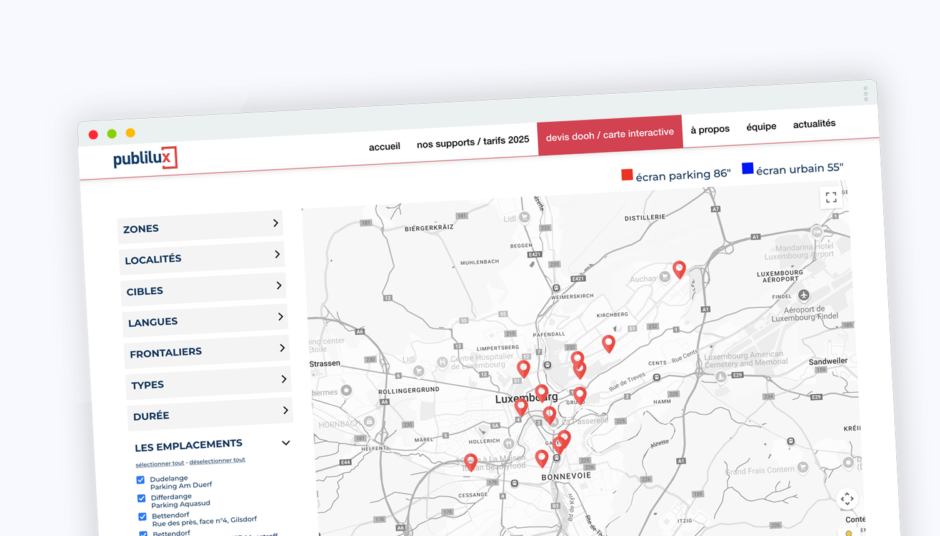Click the Sandweiler map label

(x=828, y=361)
